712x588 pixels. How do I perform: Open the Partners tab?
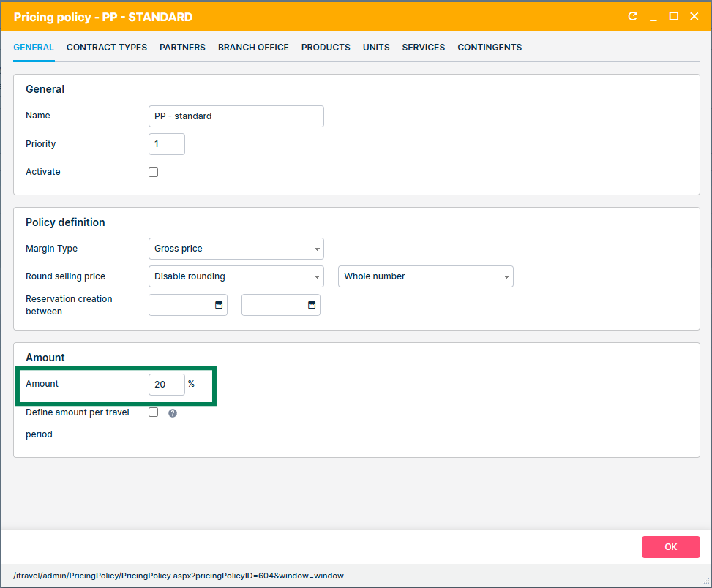(x=182, y=48)
